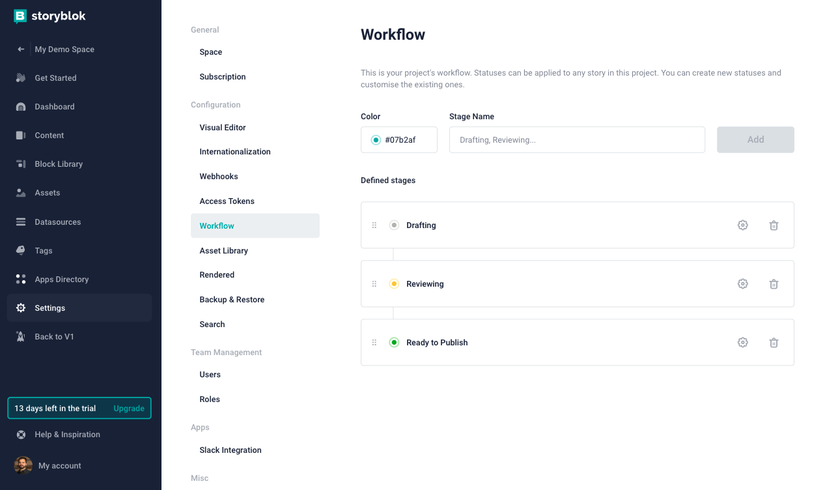This screenshot has width=840, height=490.
Task: Click the Content sidebar icon
Action: (21, 135)
